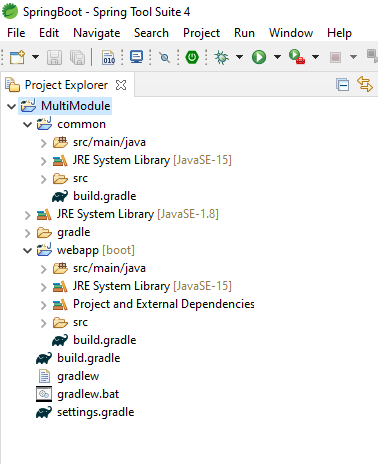Click the Run External Tools icon
Viewport: 378px width, 464px height.
coord(297,57)
